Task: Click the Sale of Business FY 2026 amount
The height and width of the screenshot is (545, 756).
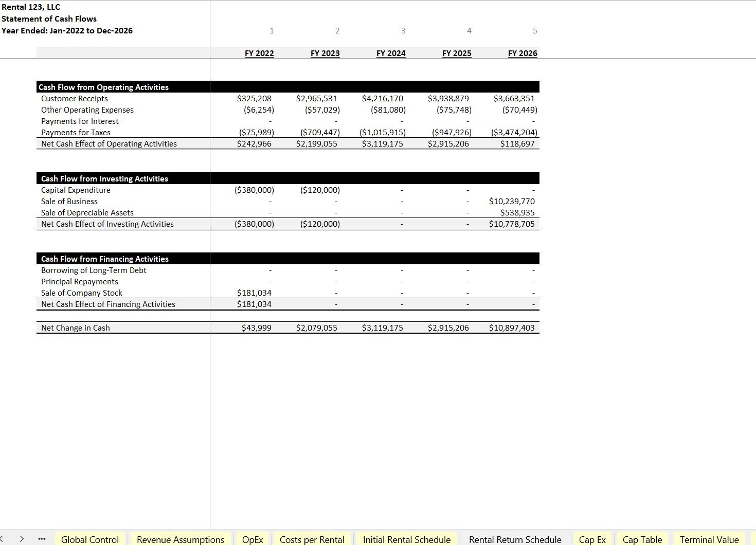Action: [512, 202]
